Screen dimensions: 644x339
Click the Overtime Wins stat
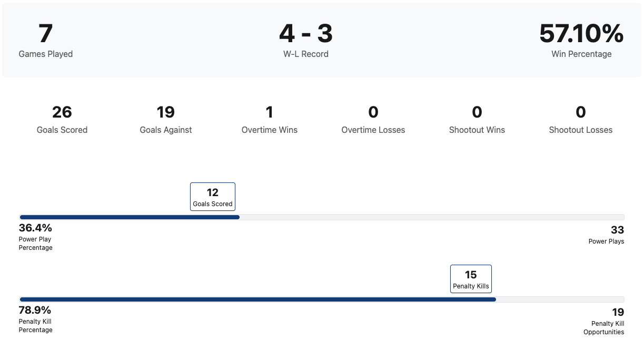pyautogui.click(x=270, y=119)
